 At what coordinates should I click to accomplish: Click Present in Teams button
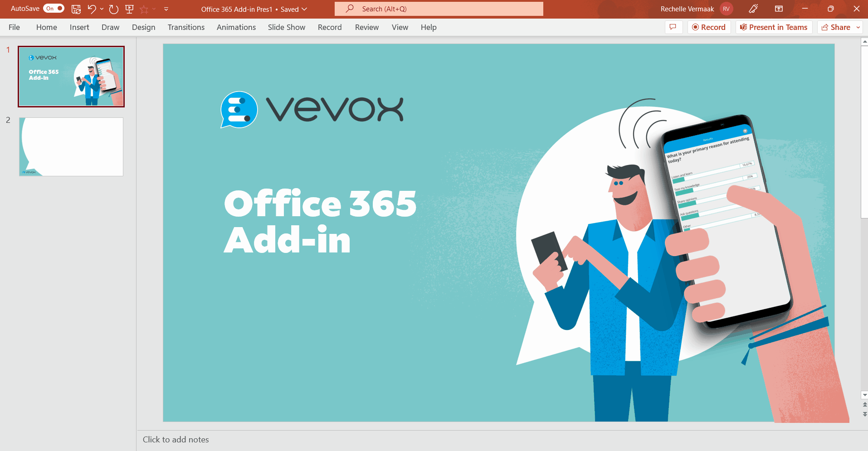(x=774, y=27)
